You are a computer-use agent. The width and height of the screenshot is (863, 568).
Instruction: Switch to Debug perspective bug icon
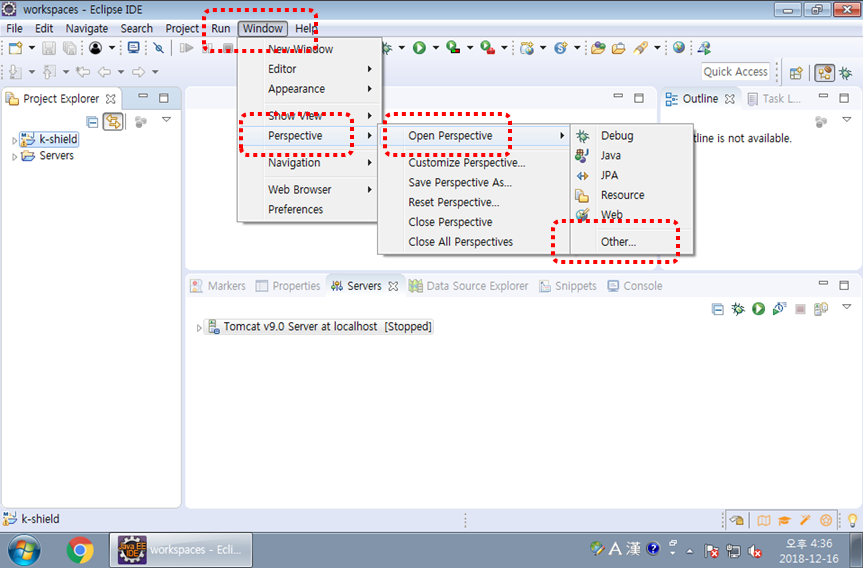pos(845,73)
